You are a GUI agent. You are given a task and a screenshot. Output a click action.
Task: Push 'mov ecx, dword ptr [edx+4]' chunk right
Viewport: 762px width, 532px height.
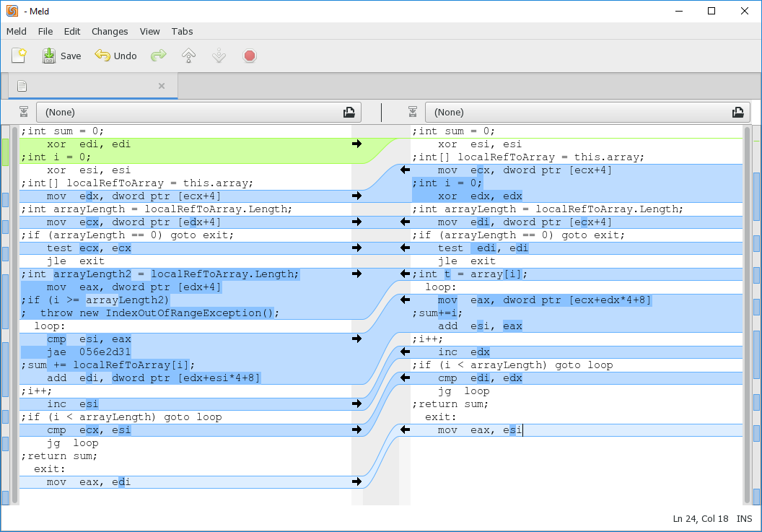(356, 222)
